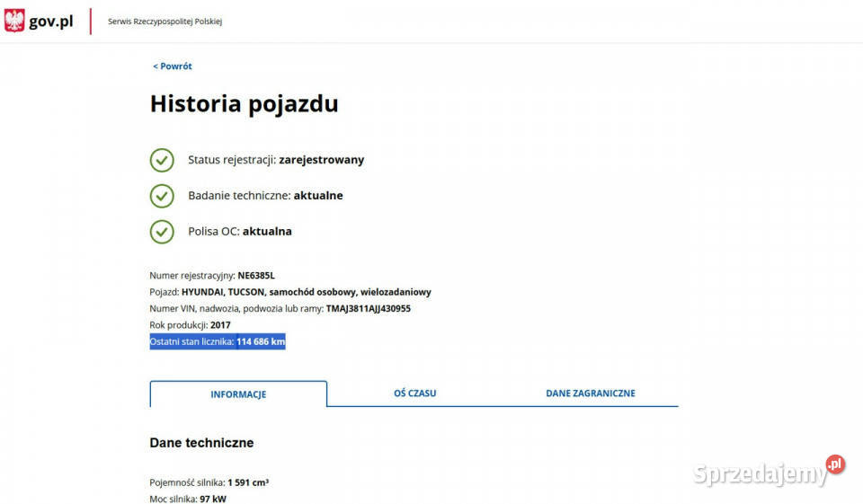Click the Polisa OC value 'aktualna'
This screenshot has width=863, height=504.
click(267, 231)
